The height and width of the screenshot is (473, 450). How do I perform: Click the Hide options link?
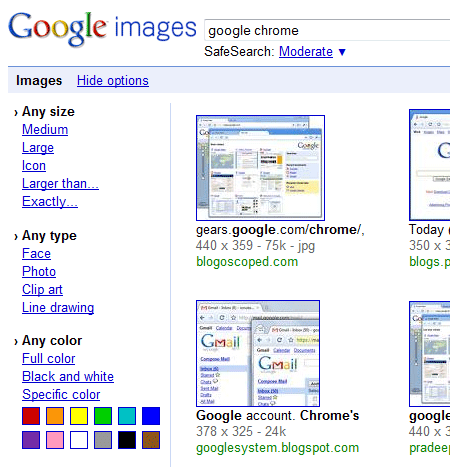click(x=113, y=80)
